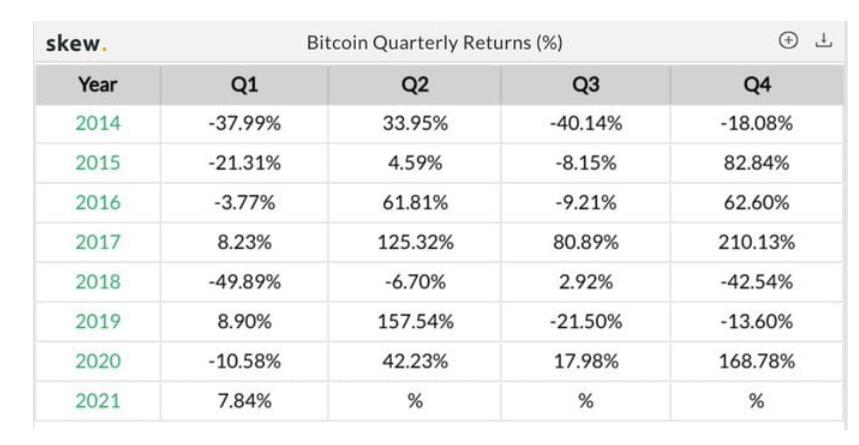
Task: Open the 2018 year row link
Action: (97, 282)
